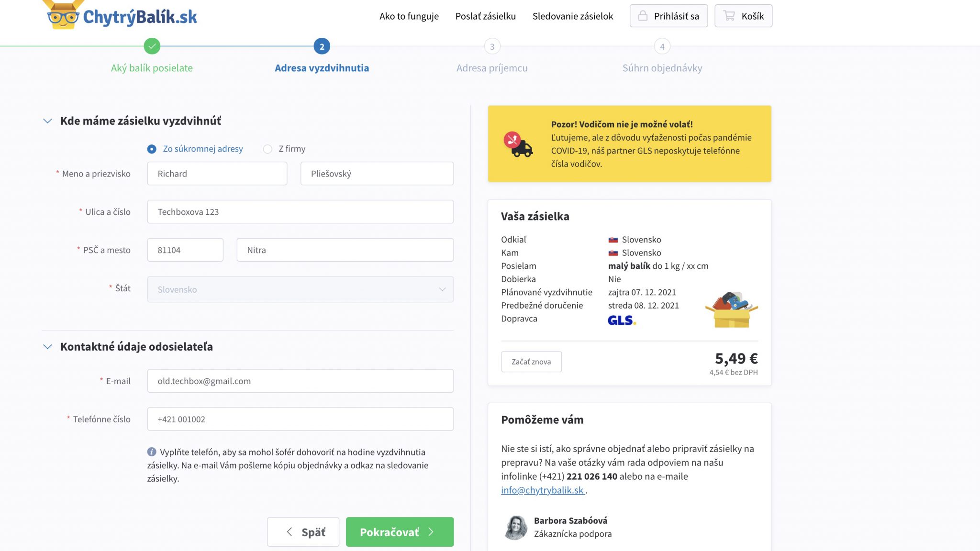Open the Ako to funguje menu item
Image resolution: width=980 pixels, height=551 pixels.
pos(409,16)
